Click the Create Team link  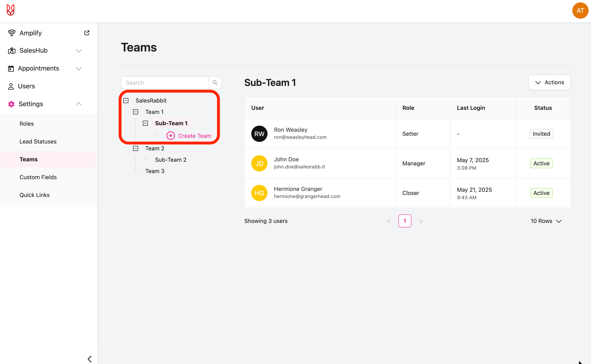(194, 136)
